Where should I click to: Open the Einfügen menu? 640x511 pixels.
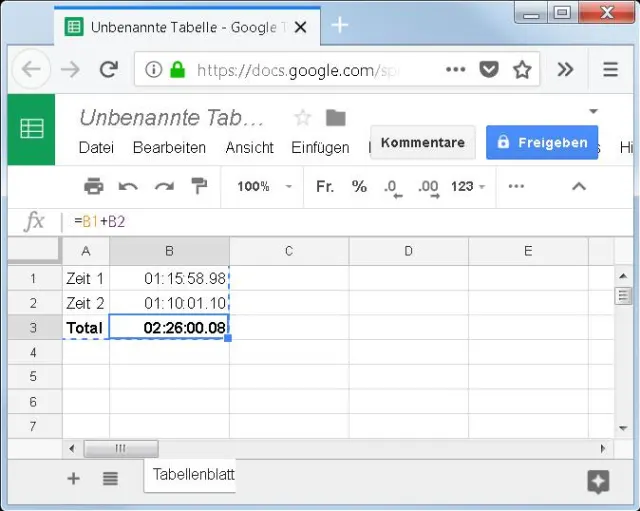pyautogui.click(x=320, y=147)
